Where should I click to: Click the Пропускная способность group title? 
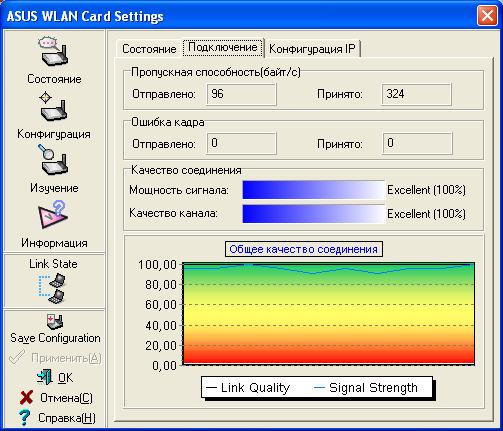point(216,72)
